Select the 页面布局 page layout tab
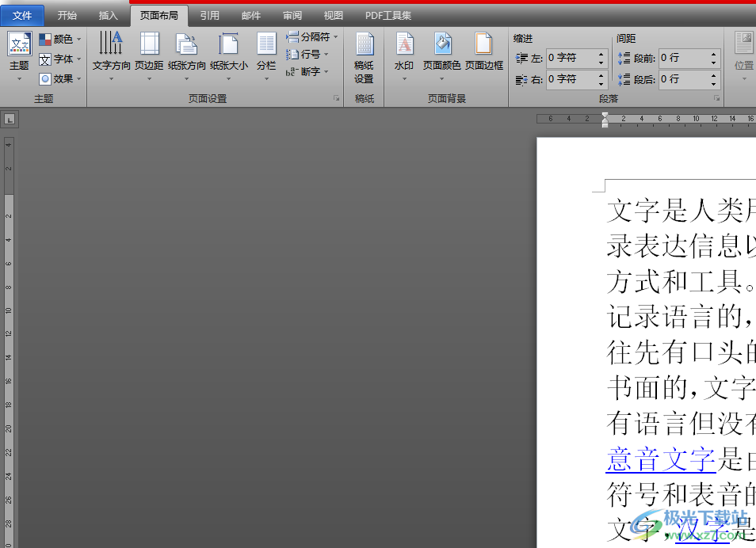756x548 pixels. (x=159, y=16)
